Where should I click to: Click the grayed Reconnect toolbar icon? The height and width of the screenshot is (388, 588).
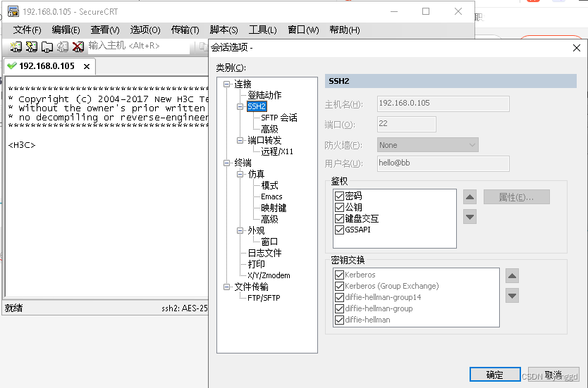point(62,46)
